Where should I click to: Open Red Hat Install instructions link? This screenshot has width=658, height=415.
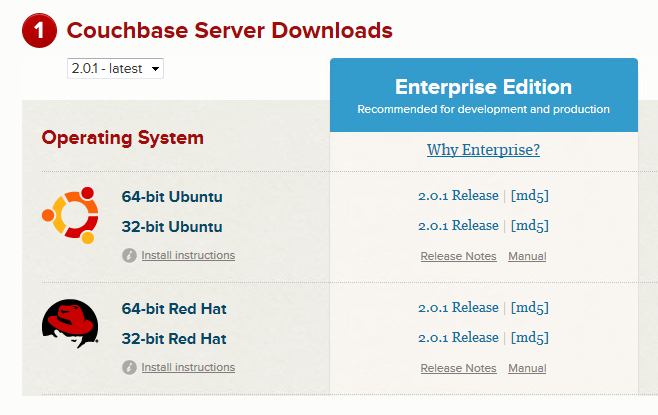[x=188, y=367]
